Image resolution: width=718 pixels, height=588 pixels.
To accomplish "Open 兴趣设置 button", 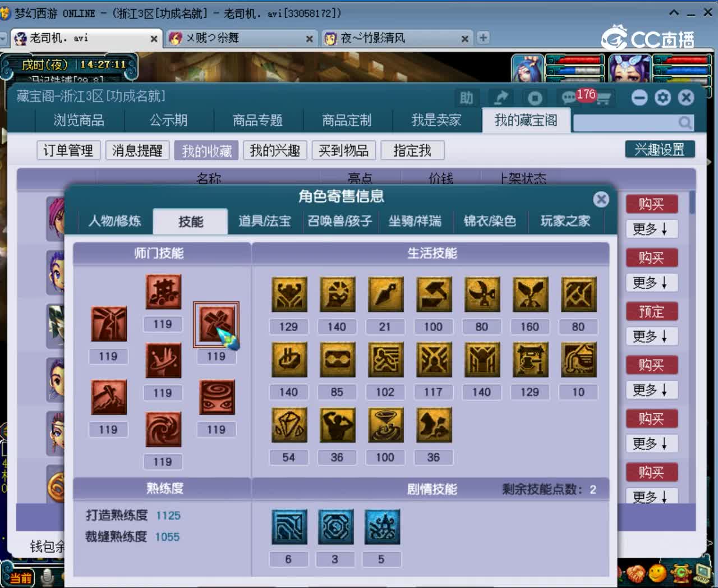I will (x=660, y=149).
